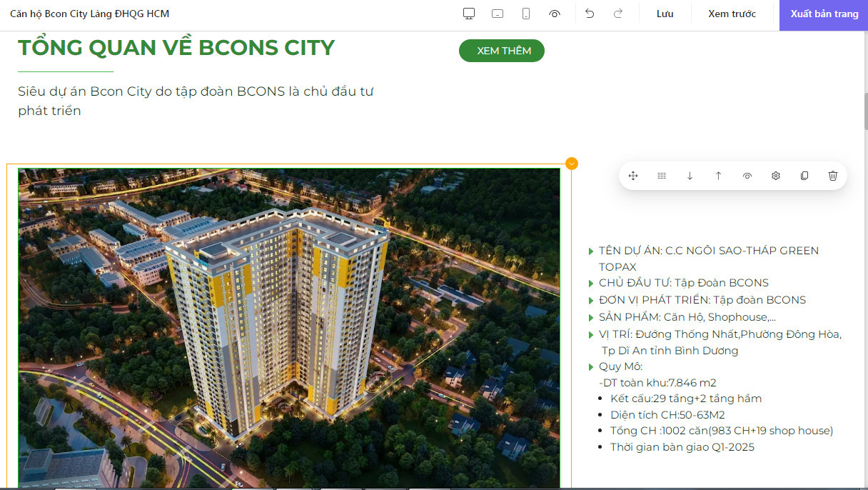Open section settings gear
This screenshot has height=490, width=868.
[776, 176]
